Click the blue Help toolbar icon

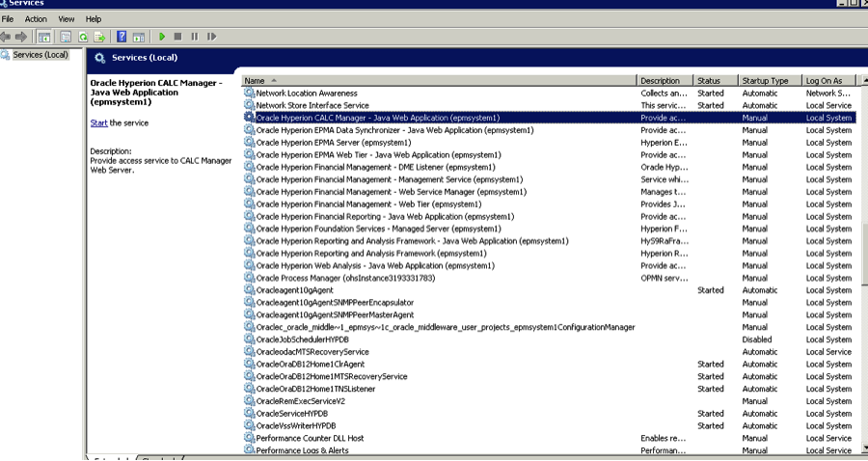(122, 37)
